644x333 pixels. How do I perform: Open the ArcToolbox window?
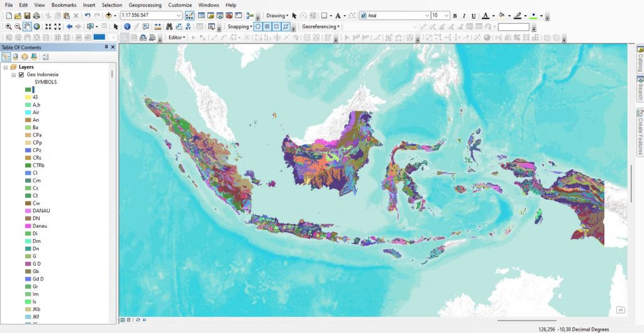click(229, 16)
